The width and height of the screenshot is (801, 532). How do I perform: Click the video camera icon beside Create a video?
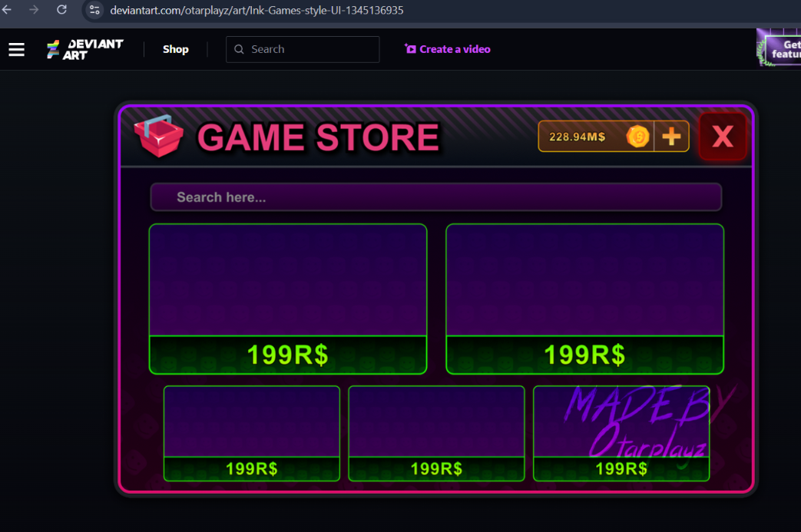[x=410, y=48]
